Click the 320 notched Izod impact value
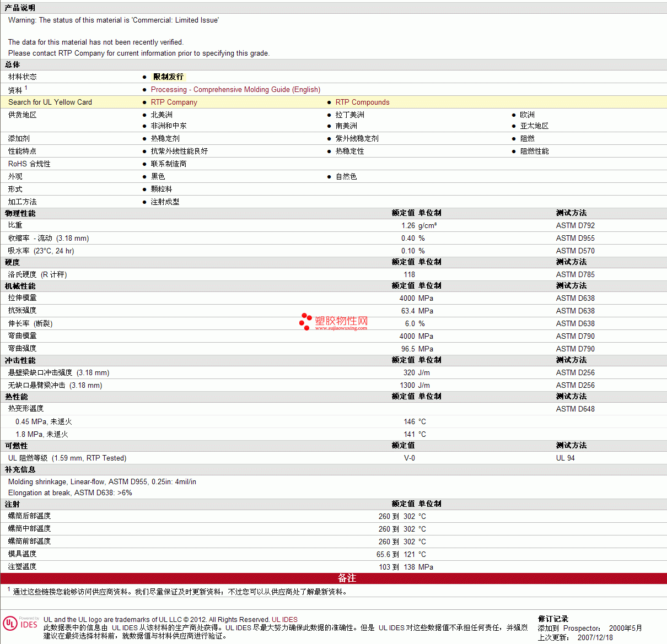Image resolution: width=667 pixels, height=644 pixels. click(x=410, y=372)
